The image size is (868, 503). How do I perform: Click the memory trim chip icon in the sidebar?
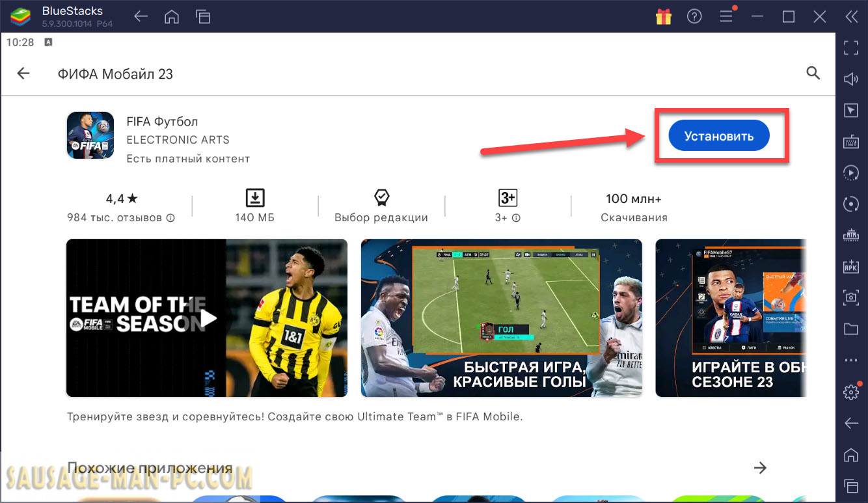tap(851, 235)
